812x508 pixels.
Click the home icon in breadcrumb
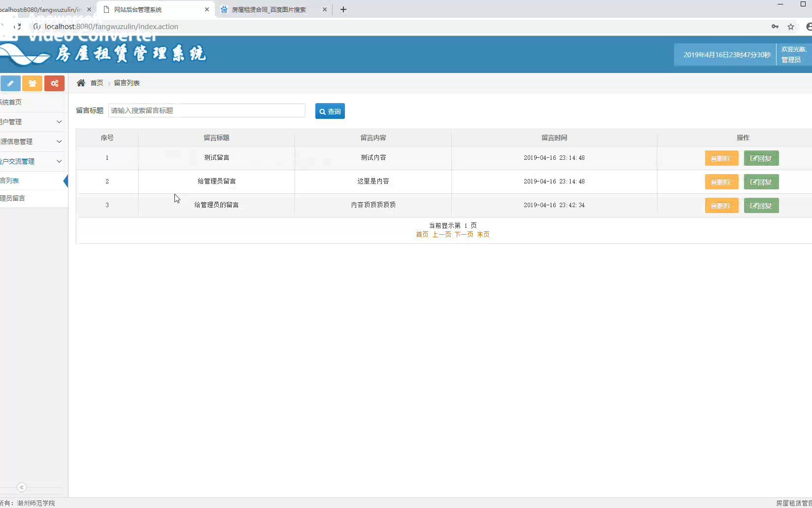click(81, 83)
